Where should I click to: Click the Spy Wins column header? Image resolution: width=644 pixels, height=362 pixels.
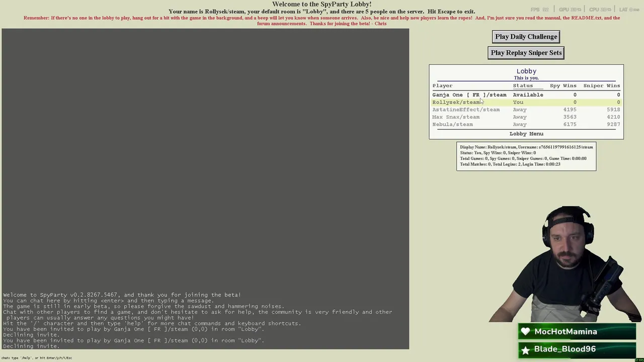point(563,85)
